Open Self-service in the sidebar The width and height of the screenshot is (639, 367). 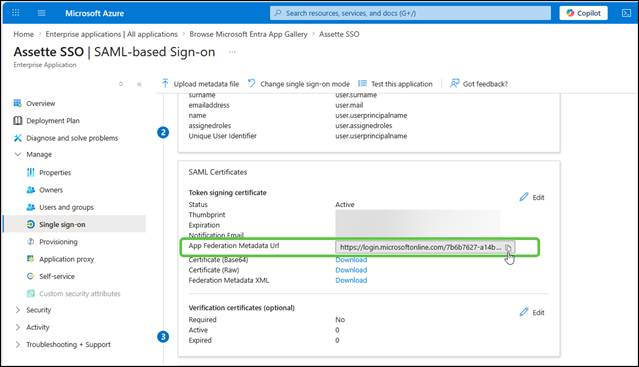(x=57, y=276)
